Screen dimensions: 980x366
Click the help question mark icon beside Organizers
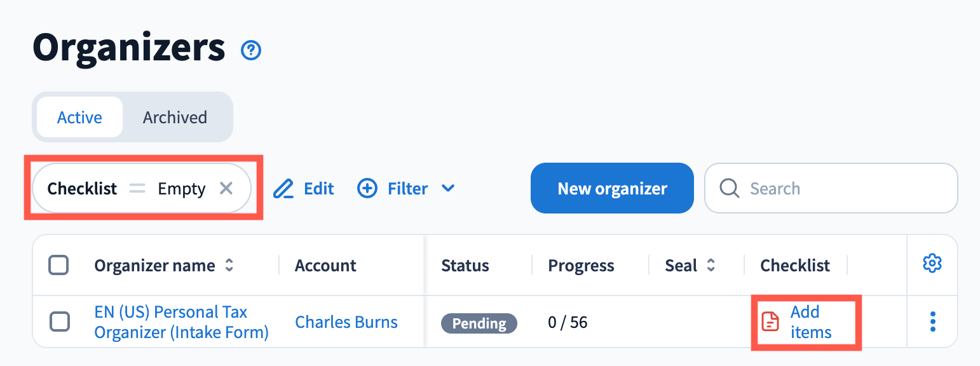tap(251, 50)
